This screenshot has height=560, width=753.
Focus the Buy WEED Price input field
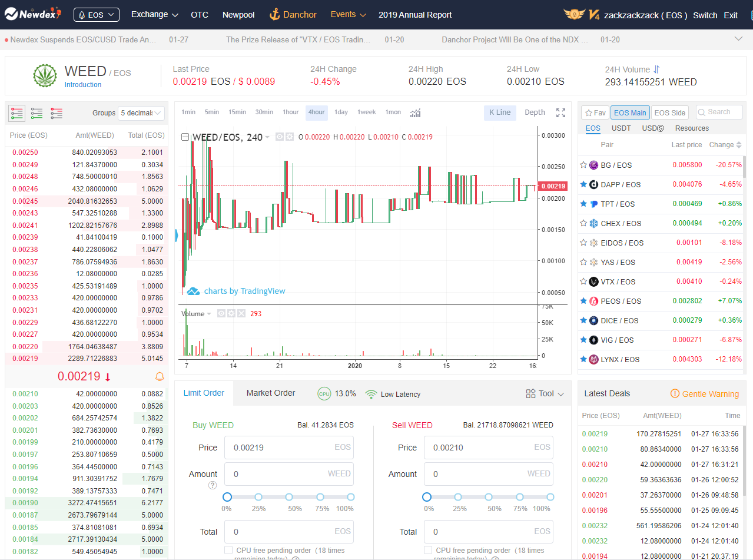pos(288,448)
